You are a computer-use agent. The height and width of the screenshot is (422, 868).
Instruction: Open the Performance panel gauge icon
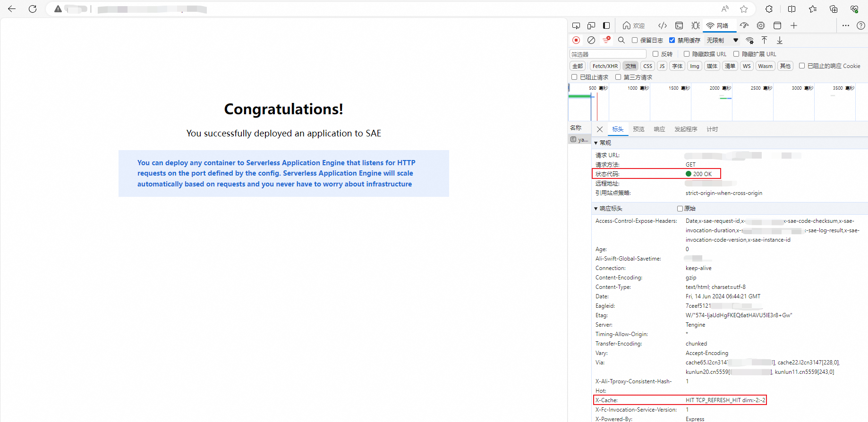tap(744, 25)
